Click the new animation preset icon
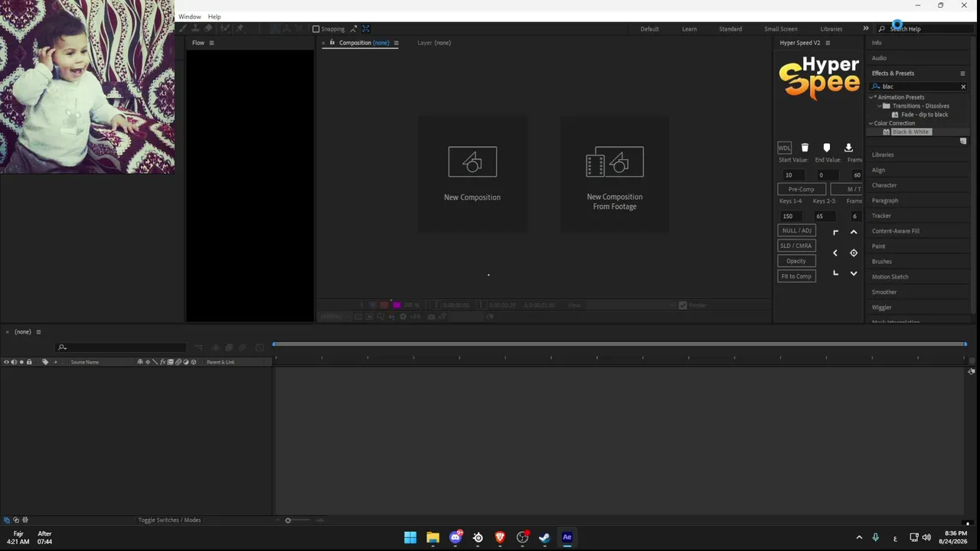The height and width of the screenshot is (551, 980). coord(963,141)
